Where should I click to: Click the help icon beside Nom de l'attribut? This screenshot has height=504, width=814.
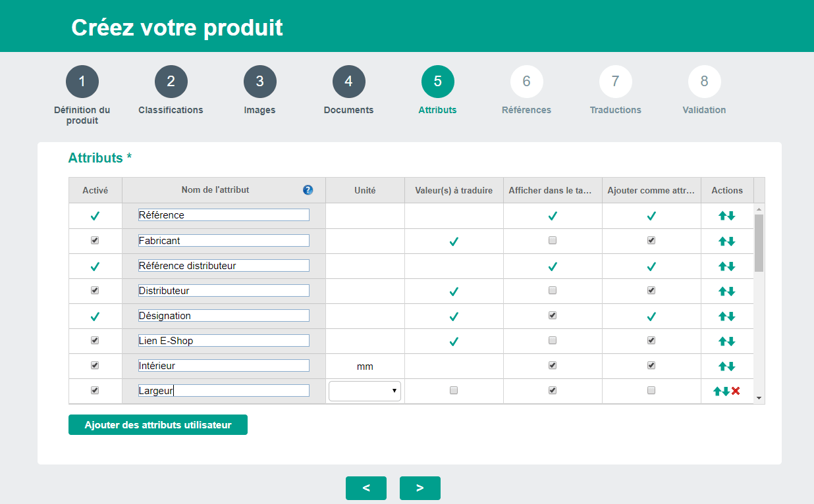(308, 190)
